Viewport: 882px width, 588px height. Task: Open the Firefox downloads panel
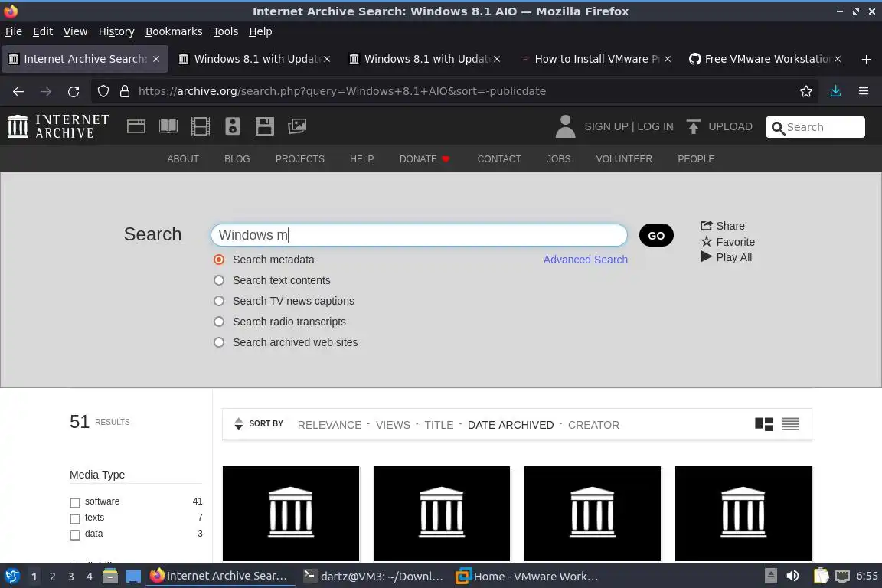(836, 91)
